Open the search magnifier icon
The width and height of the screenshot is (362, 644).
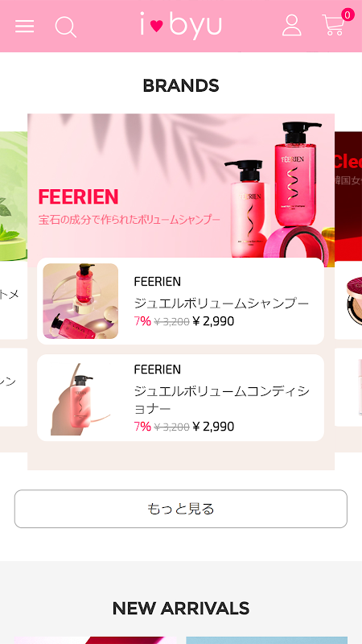pos(66,27)
